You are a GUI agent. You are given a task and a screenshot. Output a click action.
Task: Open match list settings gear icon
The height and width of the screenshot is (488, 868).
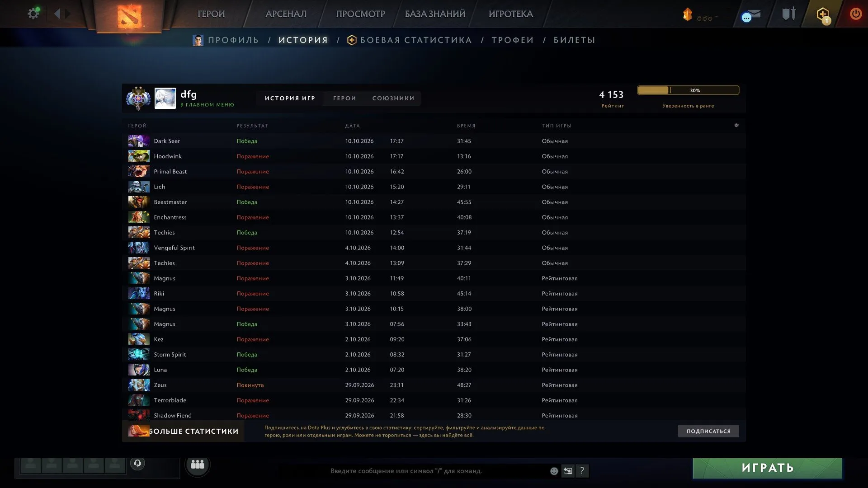pyautogui.click(x=736, y=125)
